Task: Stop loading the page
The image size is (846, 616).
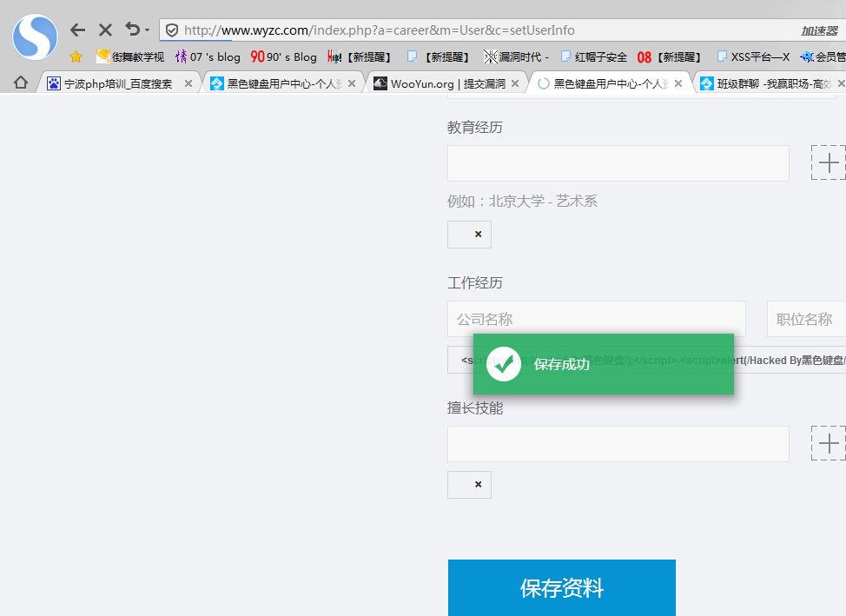Action: click(106, 30)
